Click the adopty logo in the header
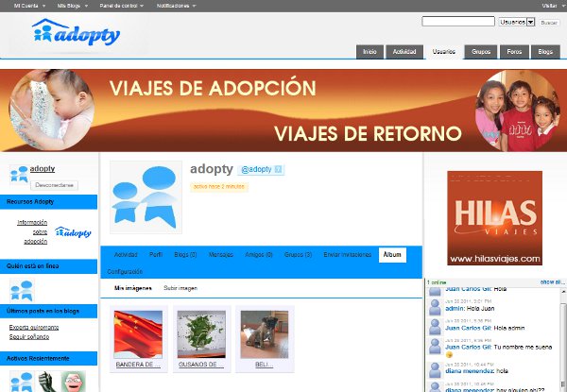Viewport: 567px width, 392px height. 76,34
